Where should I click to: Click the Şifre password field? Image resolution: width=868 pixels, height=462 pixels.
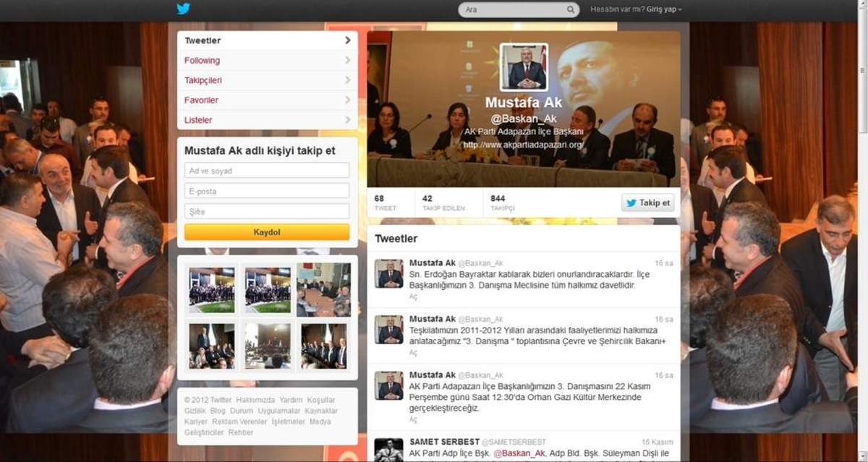pyautogui.click(x=267, y=211)
